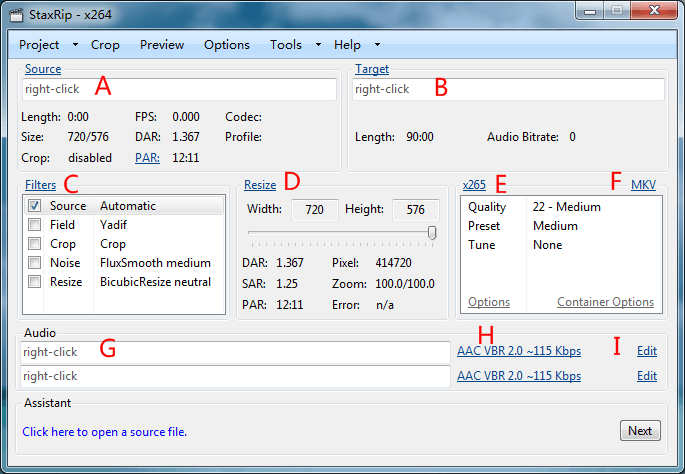Enable the Noise FluxSmooth filter checkbox

pyautogui.click(x=35, y=263)
